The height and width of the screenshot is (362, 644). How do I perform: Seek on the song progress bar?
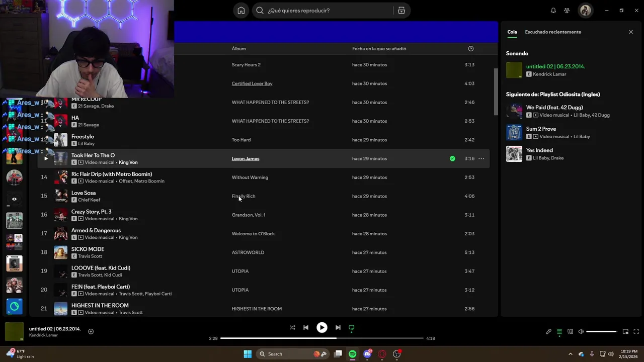click(322, 338)
